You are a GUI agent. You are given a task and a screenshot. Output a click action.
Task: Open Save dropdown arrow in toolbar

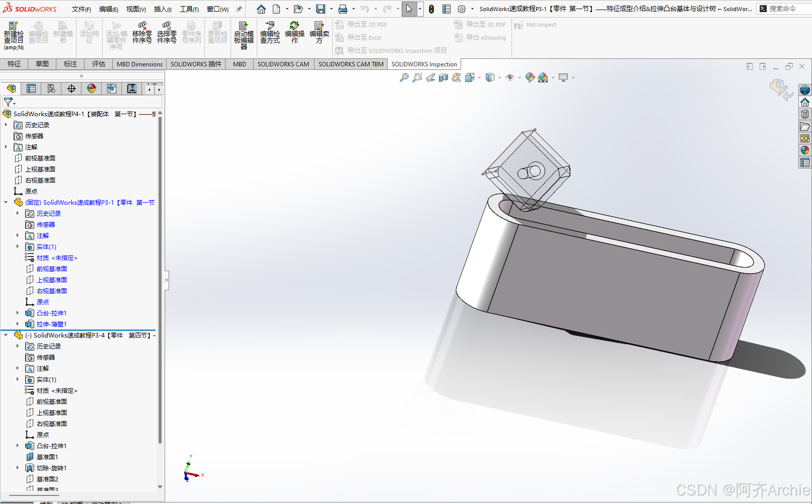(331, 9)
